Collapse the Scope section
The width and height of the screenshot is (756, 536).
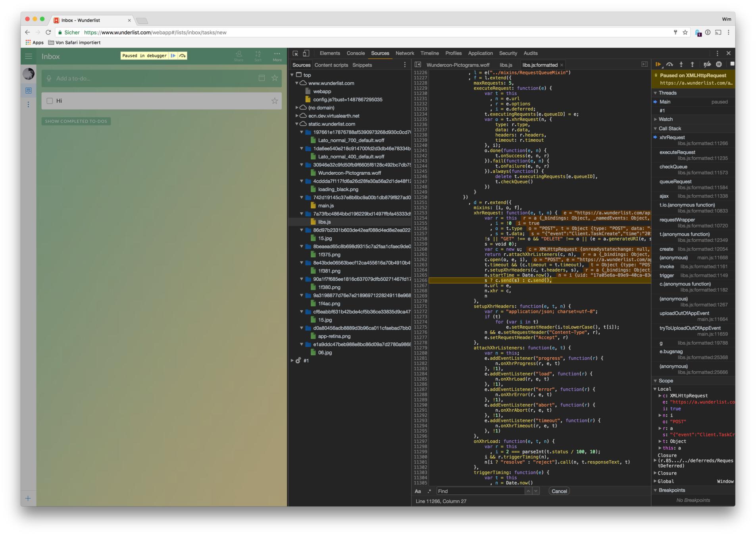[x=655, y=381]
